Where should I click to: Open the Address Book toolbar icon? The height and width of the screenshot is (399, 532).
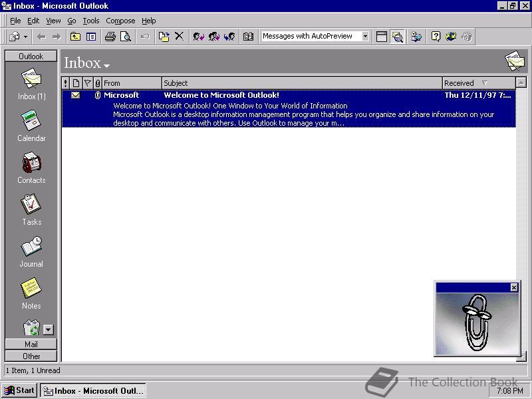[x=248, y=37]
